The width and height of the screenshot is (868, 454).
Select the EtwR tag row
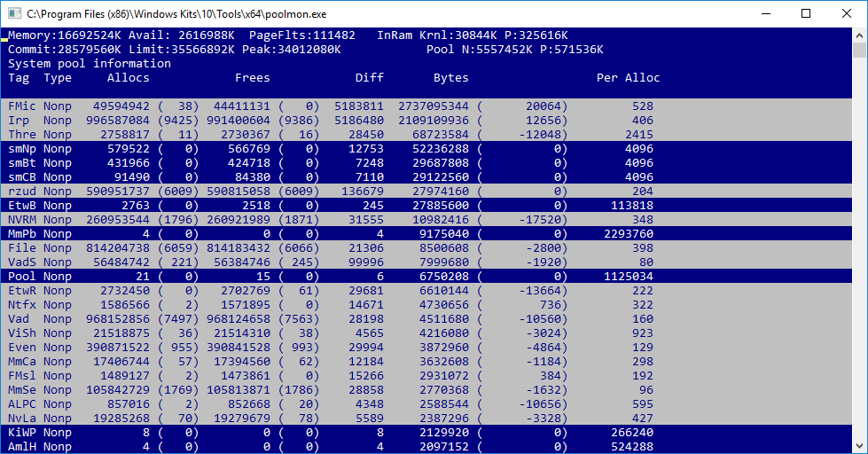pos(426,291)
